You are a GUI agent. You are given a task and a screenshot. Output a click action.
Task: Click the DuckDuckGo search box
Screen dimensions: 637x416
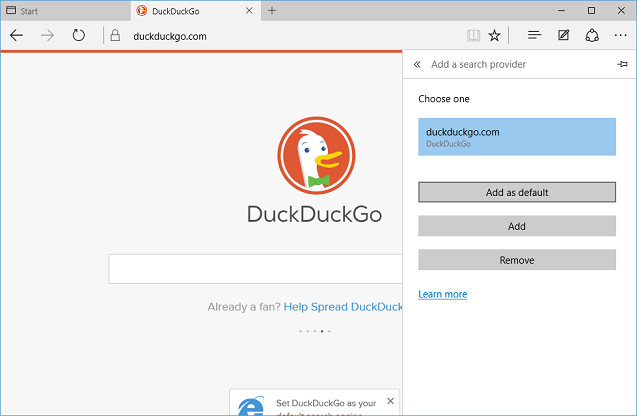coord(255,269)
